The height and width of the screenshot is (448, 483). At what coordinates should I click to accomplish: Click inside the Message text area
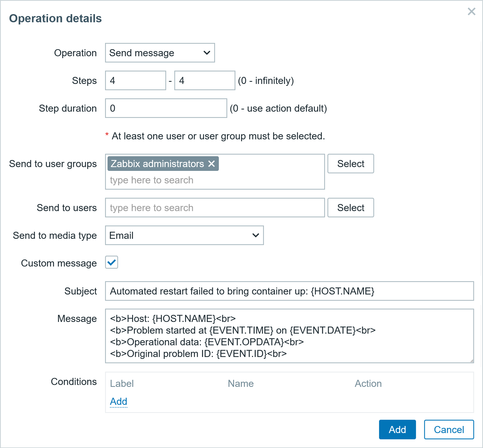289,336
